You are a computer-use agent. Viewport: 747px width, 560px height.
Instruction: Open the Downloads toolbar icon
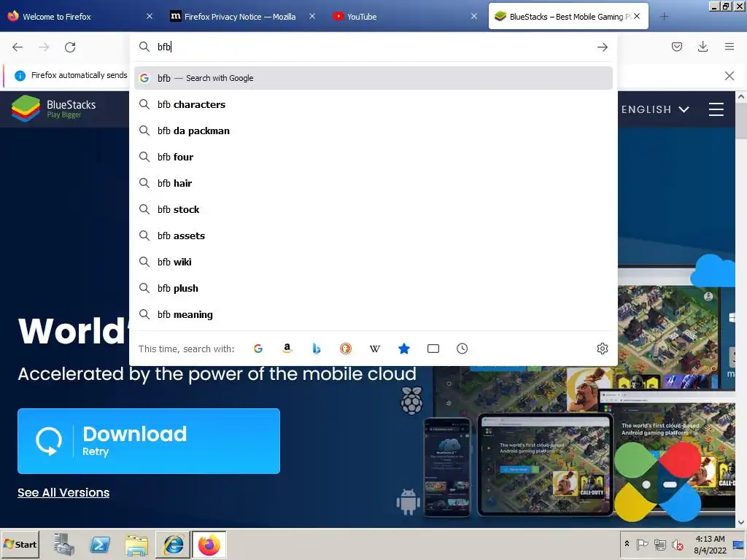(703, 47)
